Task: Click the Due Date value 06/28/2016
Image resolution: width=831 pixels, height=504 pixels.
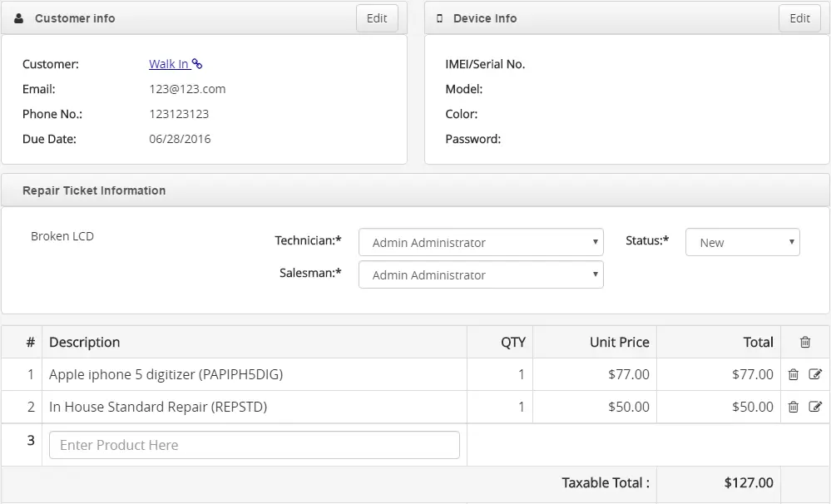Action: click(x=180, y=139)
